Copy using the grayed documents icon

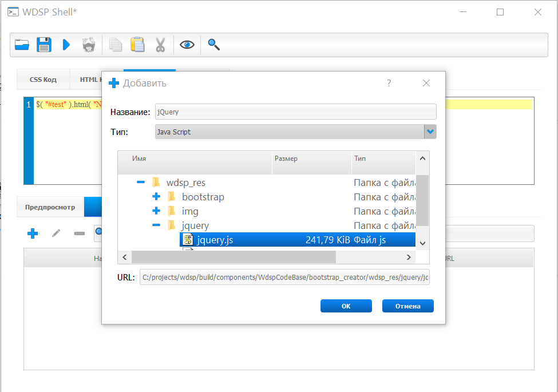115,45
